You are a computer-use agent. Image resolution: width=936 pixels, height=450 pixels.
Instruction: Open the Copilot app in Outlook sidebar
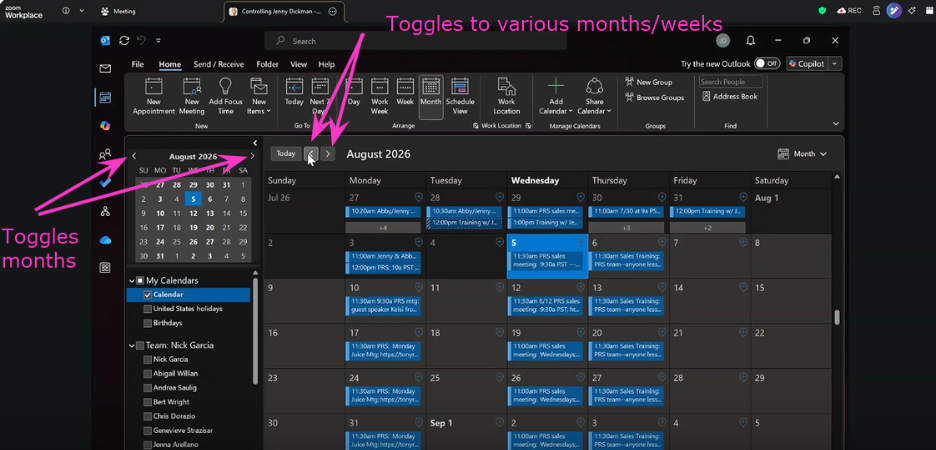point(105,125)
